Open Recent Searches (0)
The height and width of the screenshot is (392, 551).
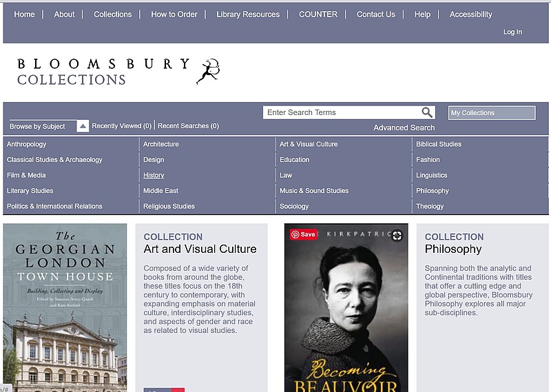click(188, 126)
